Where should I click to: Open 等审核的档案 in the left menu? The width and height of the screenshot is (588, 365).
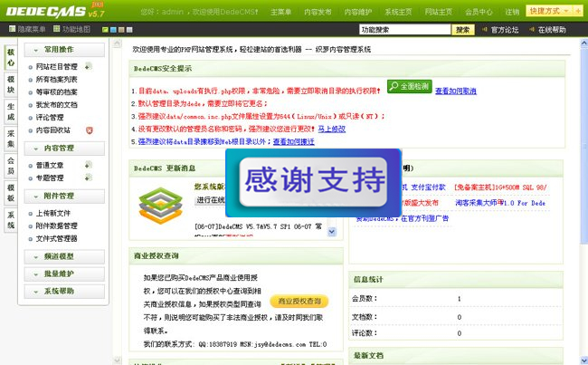[57, 92]
